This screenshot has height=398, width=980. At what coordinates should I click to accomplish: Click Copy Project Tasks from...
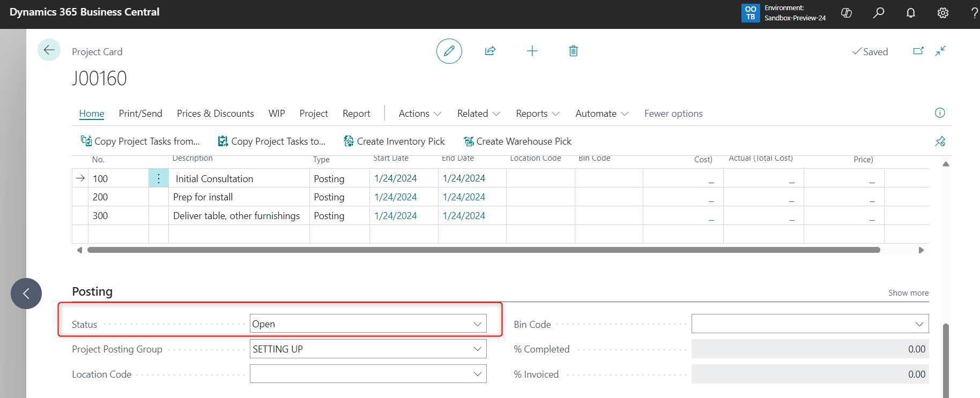point(140,141)
